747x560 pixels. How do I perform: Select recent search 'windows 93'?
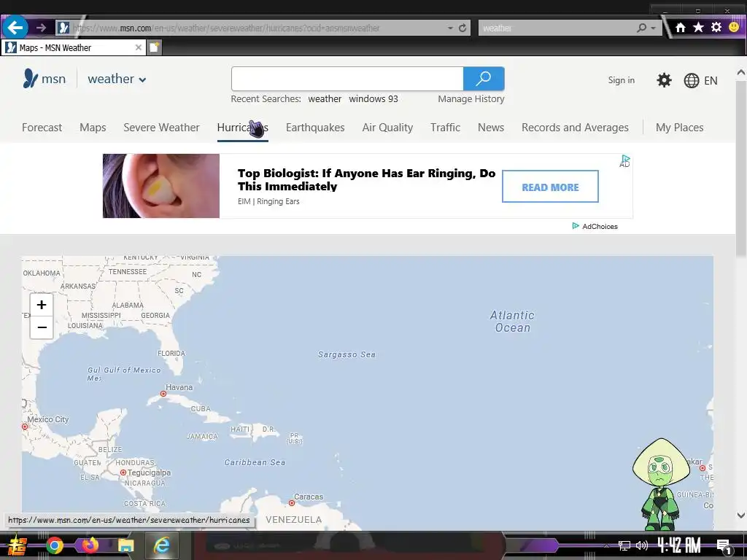coord(373,99)
